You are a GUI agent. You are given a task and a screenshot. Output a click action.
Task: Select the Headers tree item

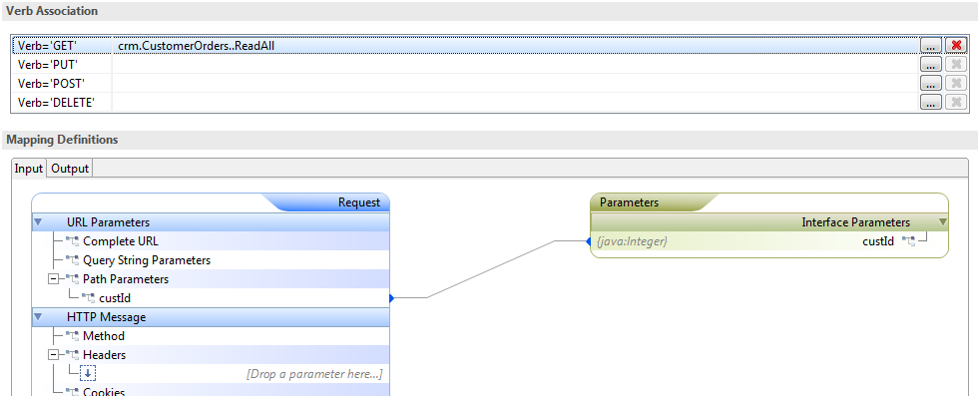click(105, 355)
